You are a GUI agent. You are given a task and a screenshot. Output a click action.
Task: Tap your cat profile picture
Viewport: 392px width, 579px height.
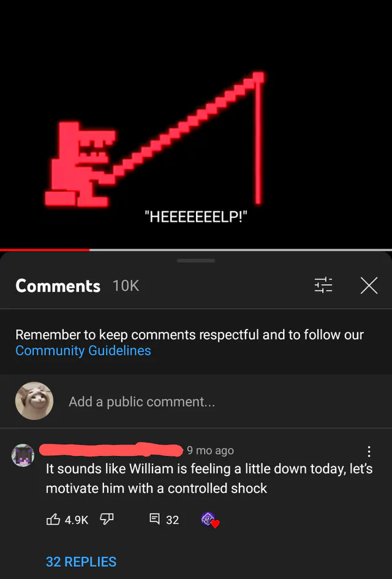pyautogui.click(x=34, y=401)
